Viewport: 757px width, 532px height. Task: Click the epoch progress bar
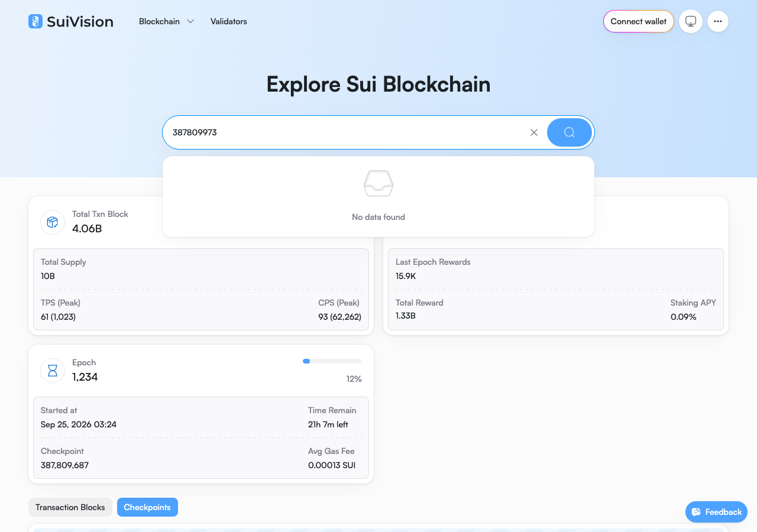click(332, 361)
